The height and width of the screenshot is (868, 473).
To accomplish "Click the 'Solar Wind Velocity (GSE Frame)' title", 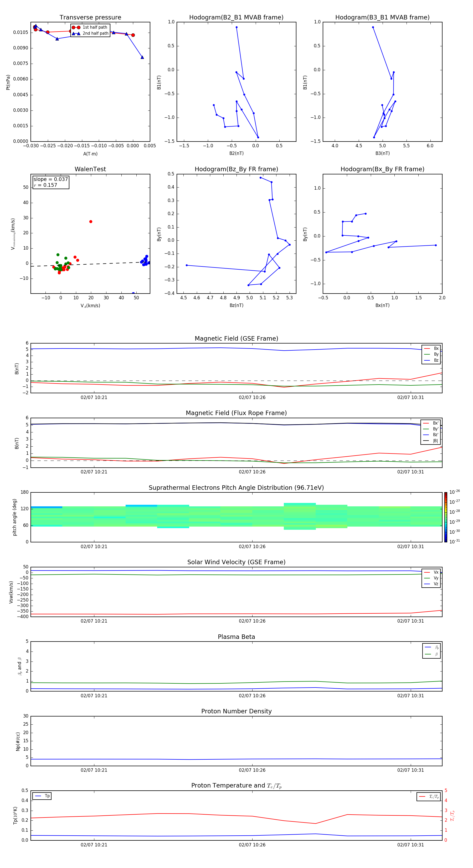I will [x=236, y=562].
